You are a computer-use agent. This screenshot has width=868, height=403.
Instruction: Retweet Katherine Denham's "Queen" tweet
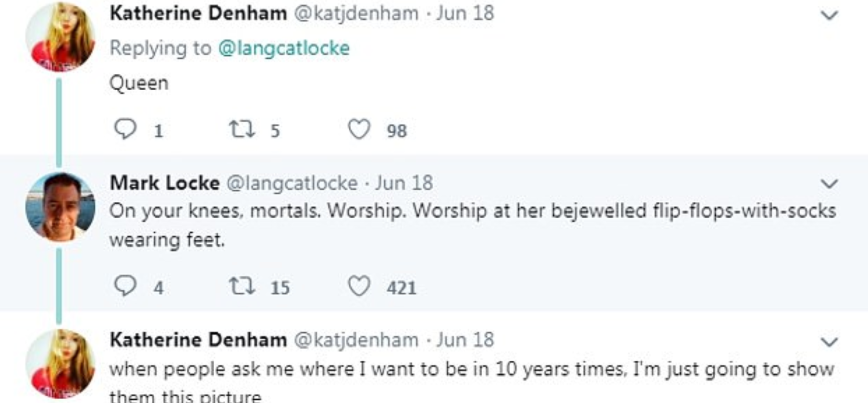(x=242, y=129)
